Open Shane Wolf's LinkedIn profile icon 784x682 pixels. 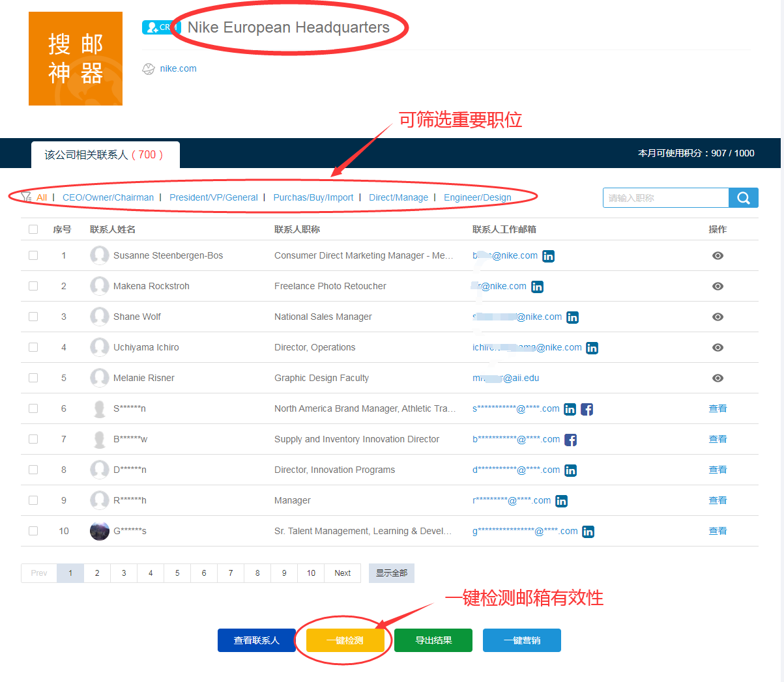(572, 317)
